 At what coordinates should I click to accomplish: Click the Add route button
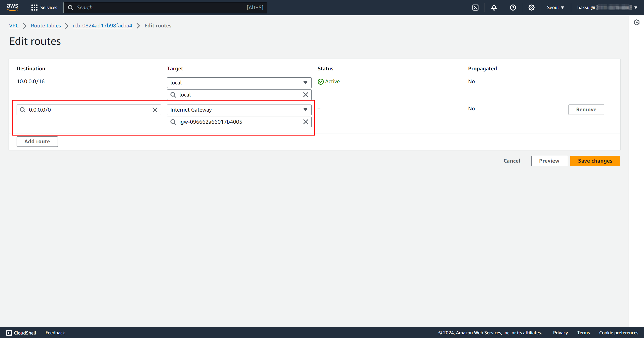pos(37,141)
